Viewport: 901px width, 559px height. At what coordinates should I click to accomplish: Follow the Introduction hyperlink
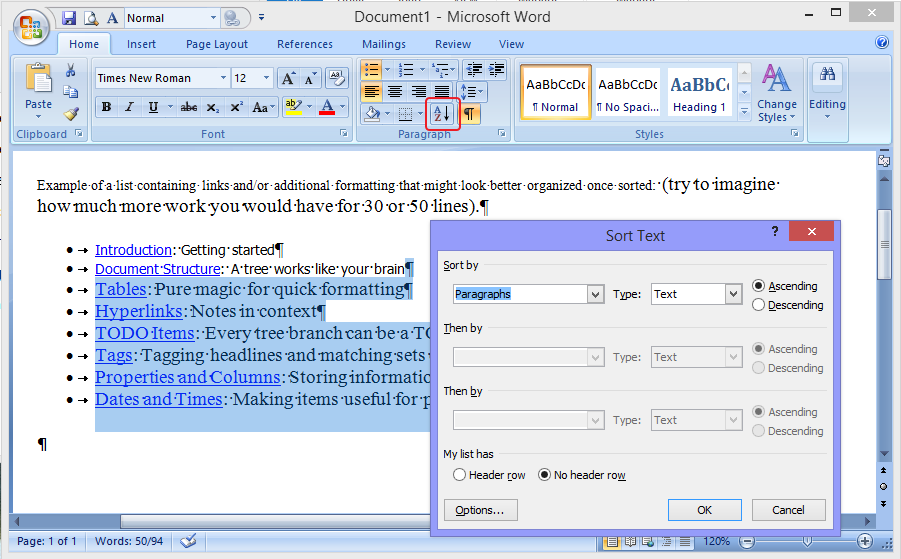click(x=133, y=250)
